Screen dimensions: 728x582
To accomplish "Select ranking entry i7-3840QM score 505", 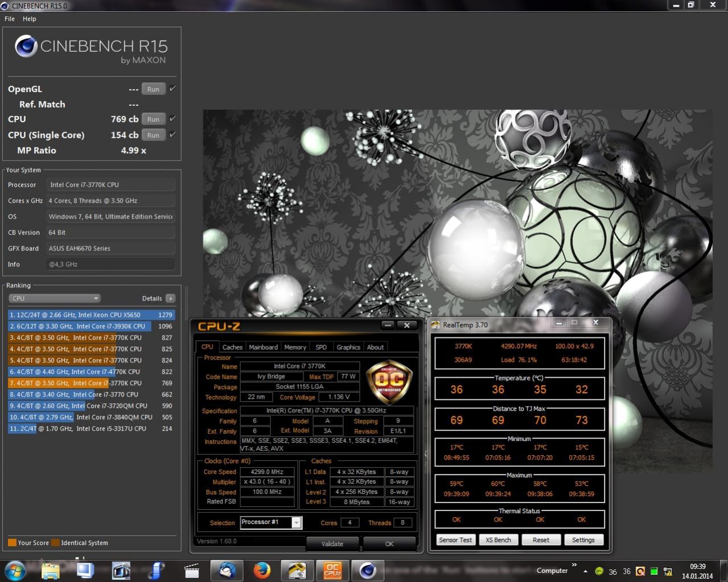I will point(91,417).
